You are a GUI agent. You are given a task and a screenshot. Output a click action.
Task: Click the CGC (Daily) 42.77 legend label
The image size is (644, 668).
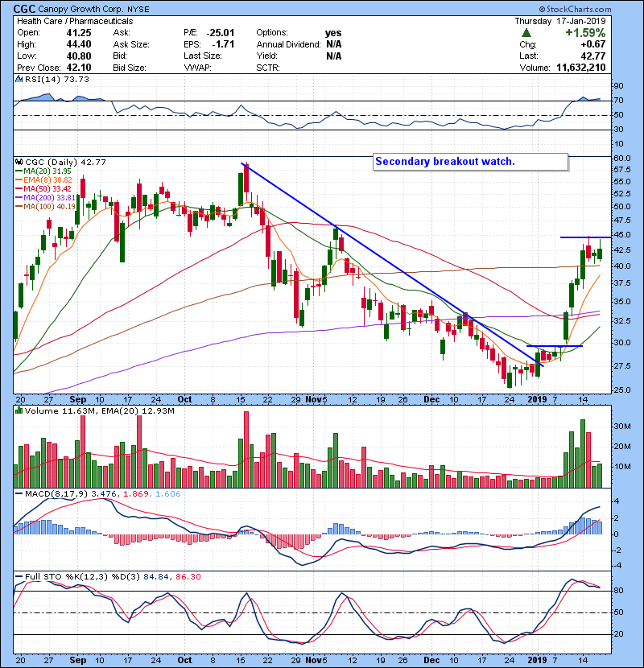(65, 163)
